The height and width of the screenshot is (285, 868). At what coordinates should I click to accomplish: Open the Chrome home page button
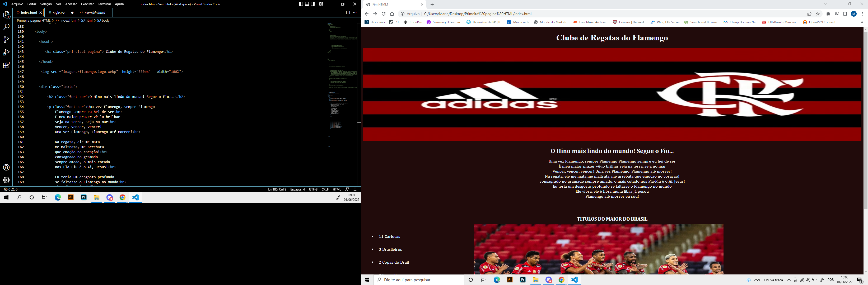pyautogui.click(x=392, y=14)
